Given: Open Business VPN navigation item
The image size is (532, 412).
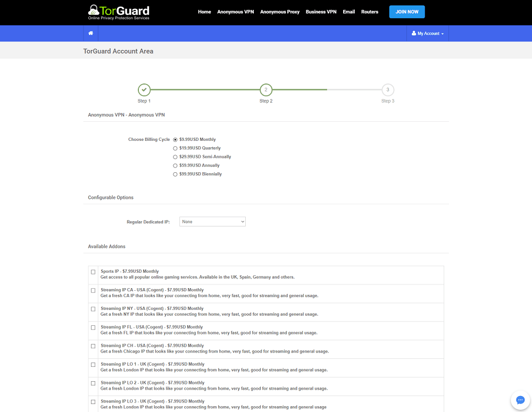Looking at the screenshot, I should [x=321, y=12].
